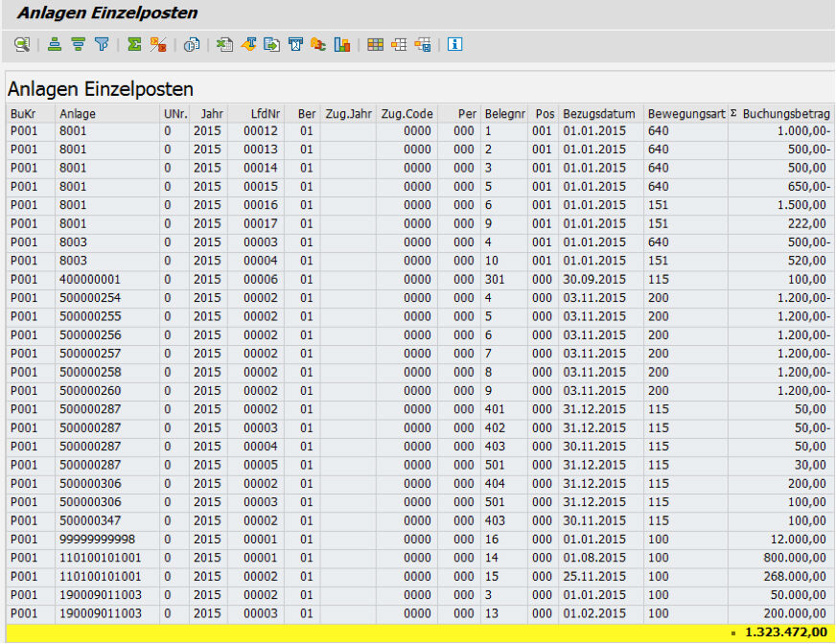Click the Save Layout icon
836x644 pixels.
[x=422, y=44]
